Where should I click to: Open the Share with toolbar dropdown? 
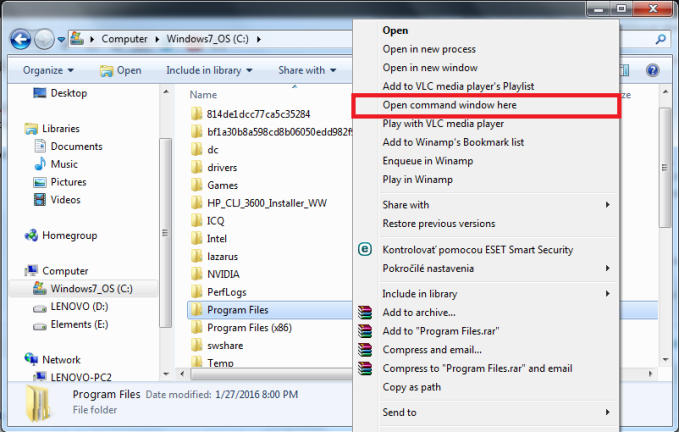307,70
